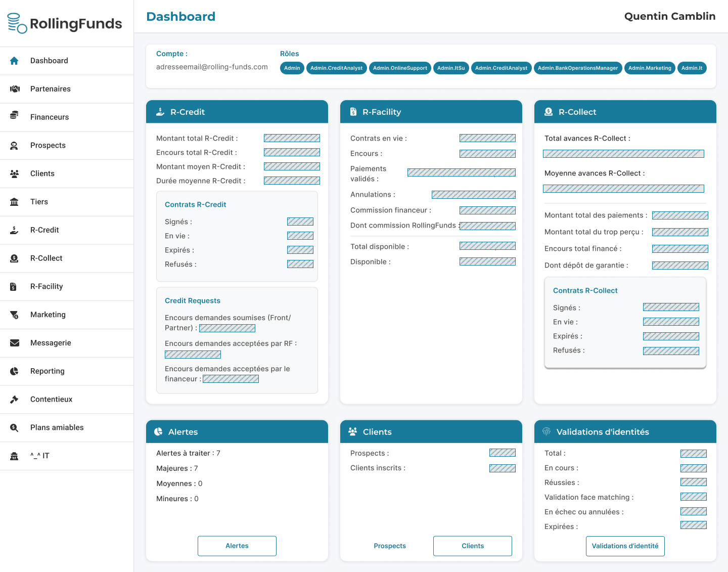This screenshot has width=728, height=572.
Task: Navigate to Clients in the sidebar
Action: 67,173
